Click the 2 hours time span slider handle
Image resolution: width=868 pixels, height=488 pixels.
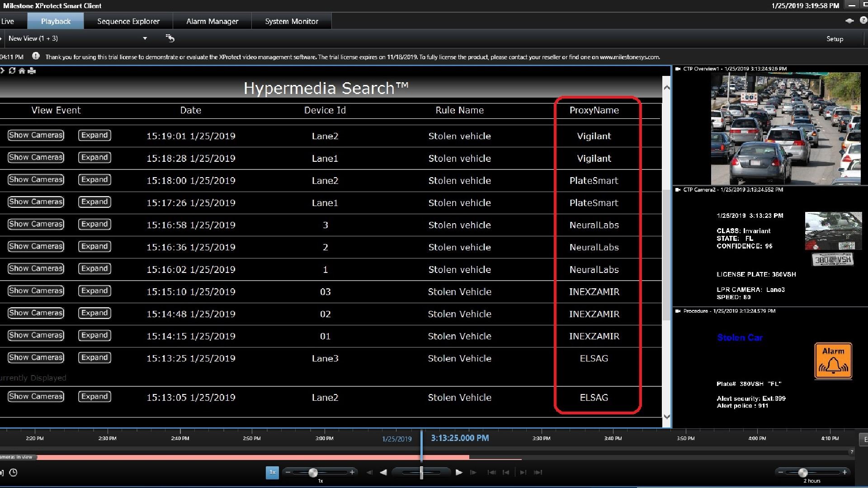(x=803, y=473)
